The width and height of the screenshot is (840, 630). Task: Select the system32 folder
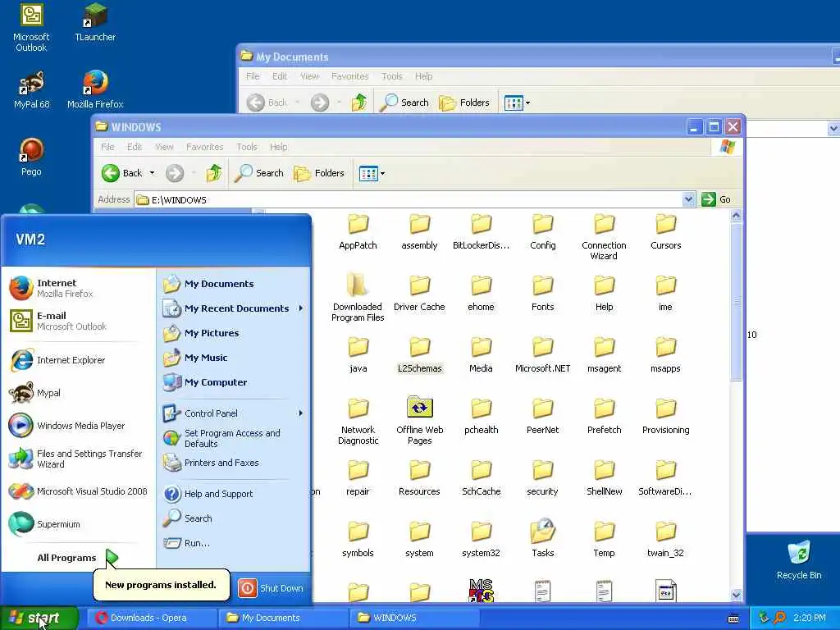[x=481, y=540]
